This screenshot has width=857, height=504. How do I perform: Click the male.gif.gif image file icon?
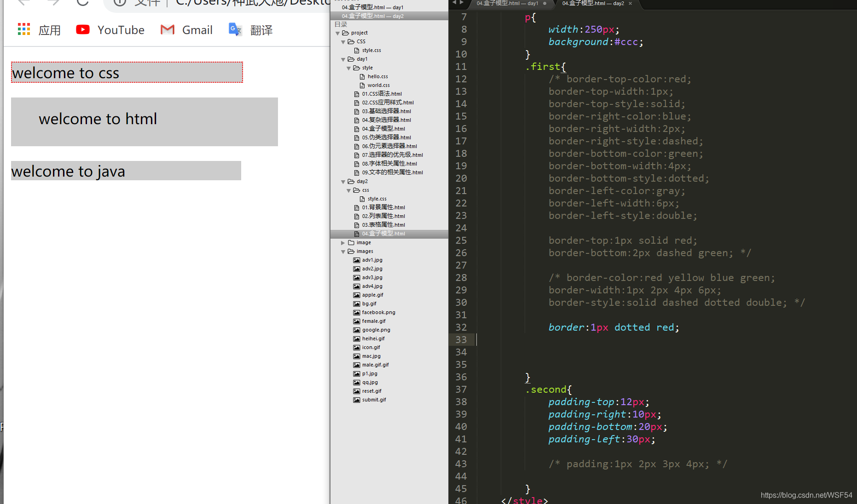point(357,365)
